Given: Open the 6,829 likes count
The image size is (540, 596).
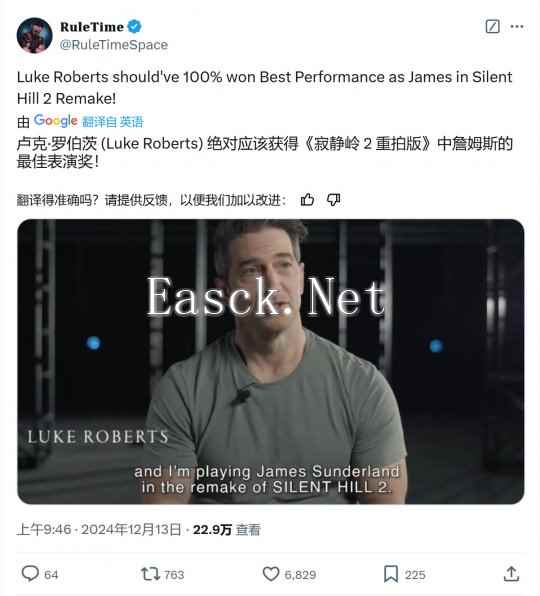Looking at the screenshot, I should coord(300,575).
